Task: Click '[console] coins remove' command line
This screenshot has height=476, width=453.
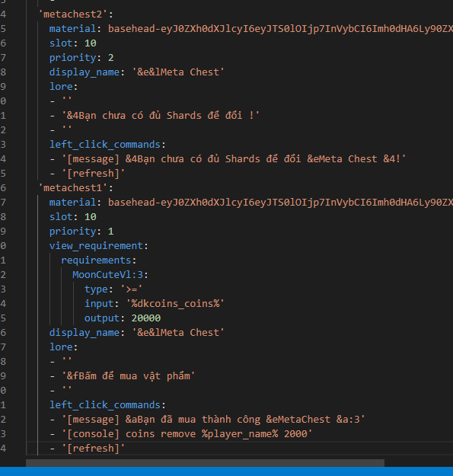Action: point(181,434)
